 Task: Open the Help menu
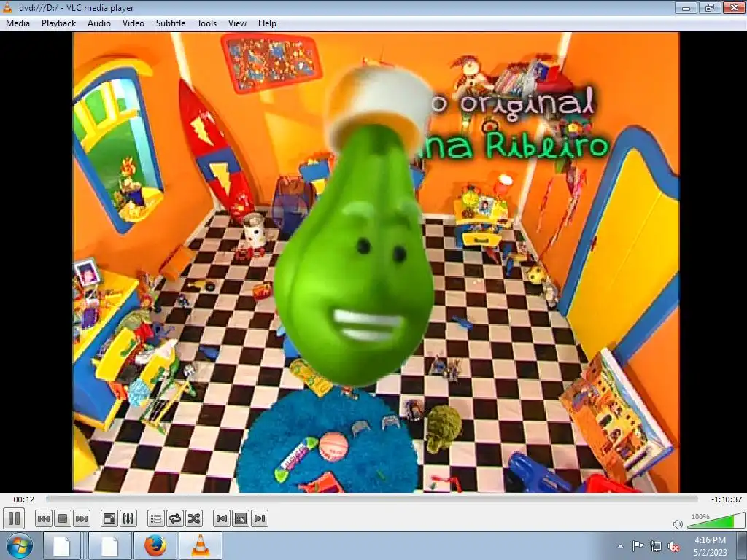coord(267,23)
